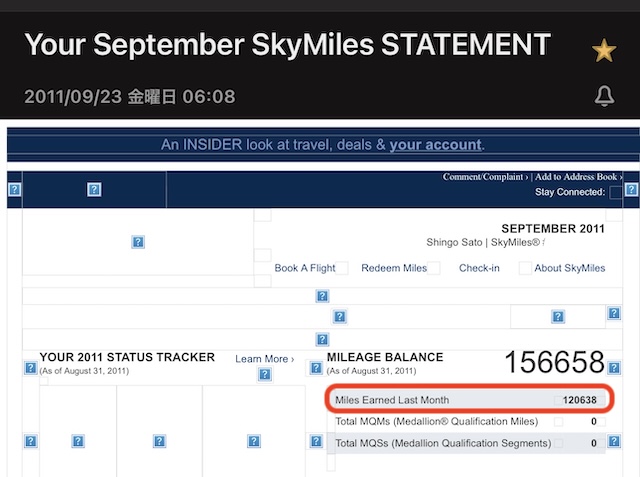This screenshot has height=477, width=640.
Task: Click YOUR 2011 STATUS TRACKER heading
Action: pos(127,357)
